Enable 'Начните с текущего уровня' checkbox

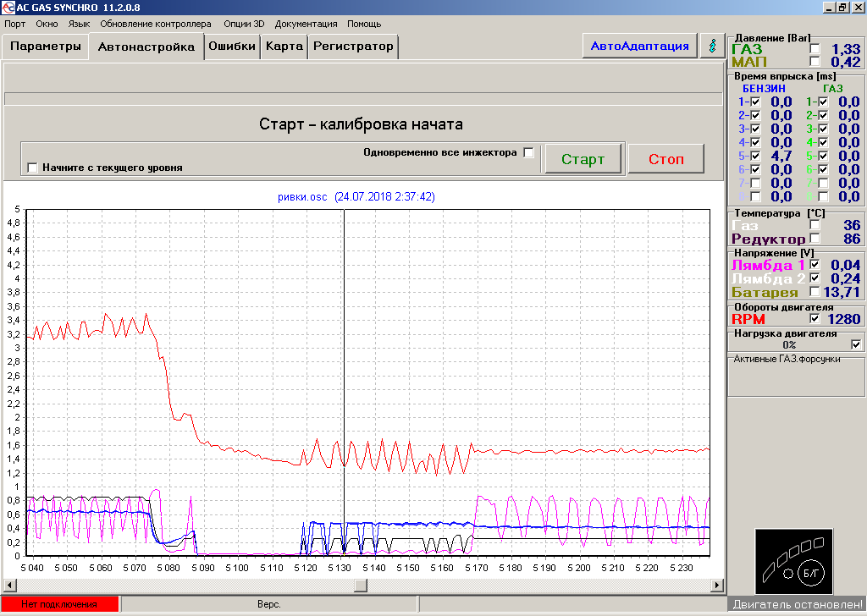pos(33,168)
